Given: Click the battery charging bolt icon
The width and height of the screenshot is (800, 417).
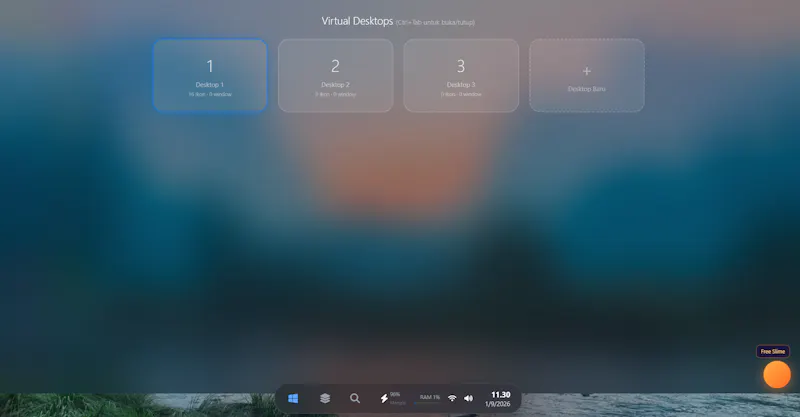Looking at the screenshot, I should coord(384,399).
